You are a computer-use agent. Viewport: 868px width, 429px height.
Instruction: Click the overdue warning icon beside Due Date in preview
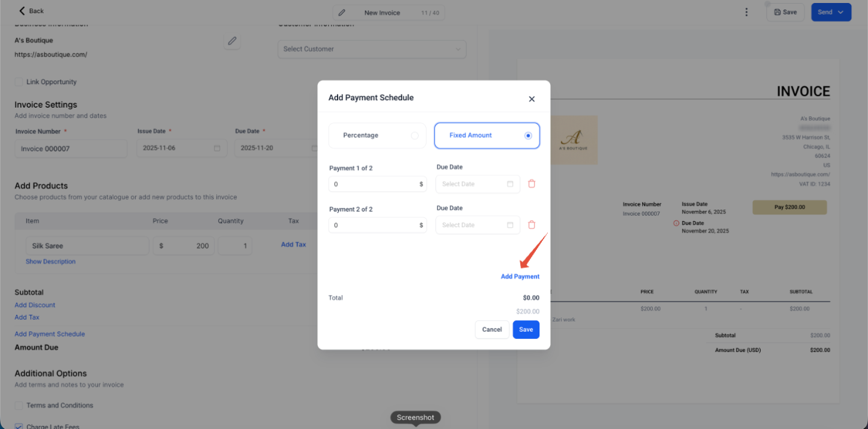click(676, 223)
